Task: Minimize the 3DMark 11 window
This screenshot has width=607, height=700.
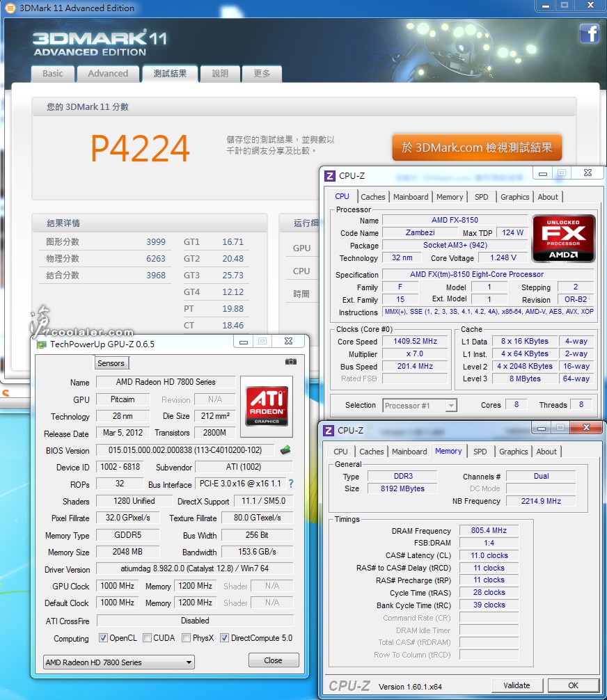Action: (546, 6)
